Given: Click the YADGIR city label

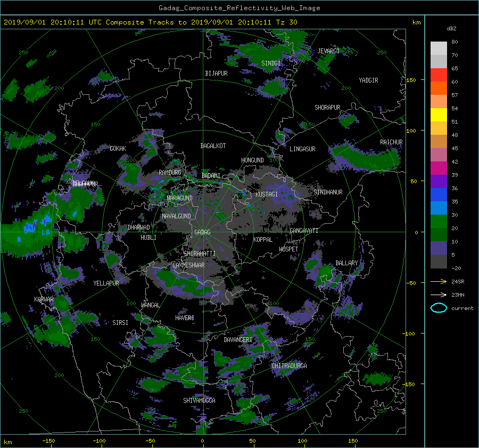Looking at the screenshot, I should point(369,80).
